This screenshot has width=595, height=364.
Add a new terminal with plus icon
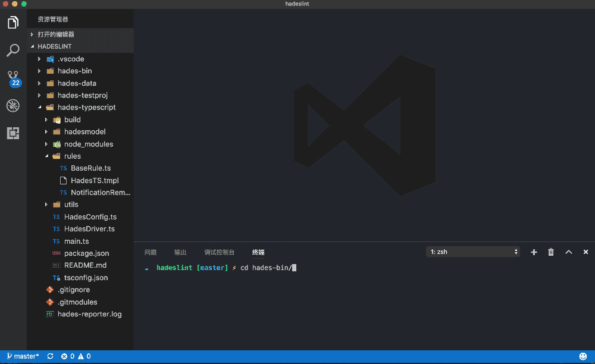(534, 252)
